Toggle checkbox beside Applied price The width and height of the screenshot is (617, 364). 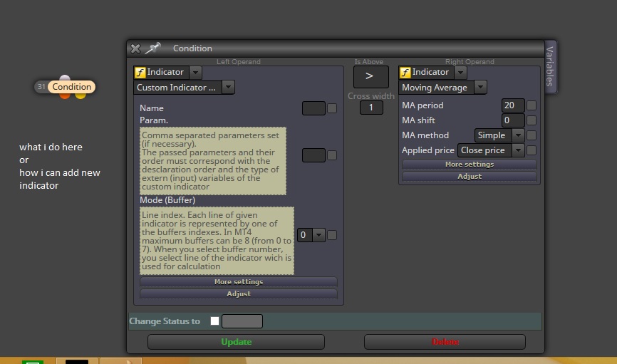532,150
